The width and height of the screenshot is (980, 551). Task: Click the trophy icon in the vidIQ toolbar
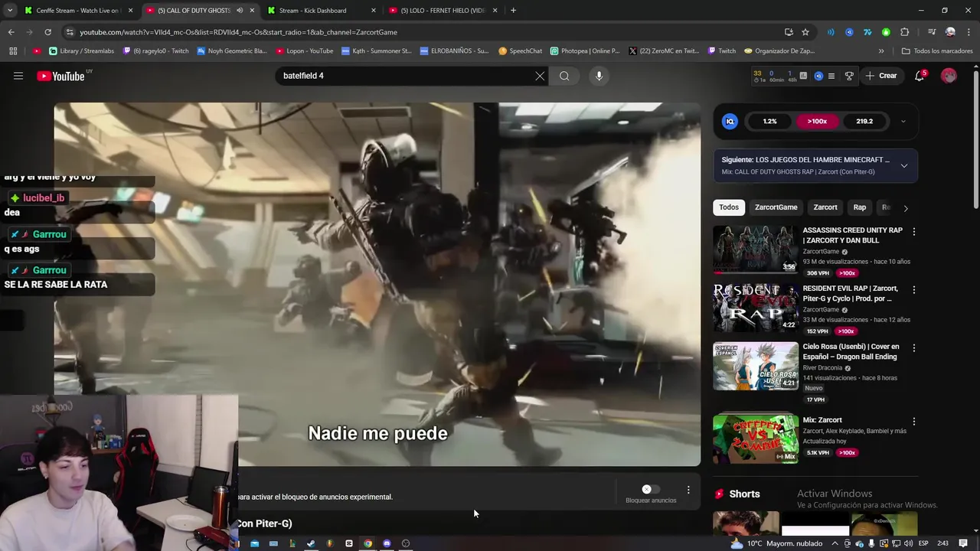coord(849,76)
